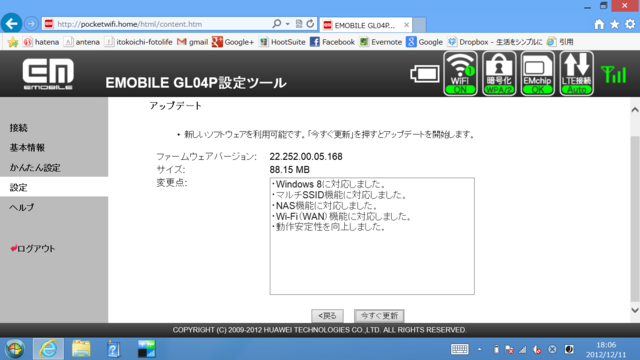Viewport: 640px width, 360px height.
Task: Click the <戻る back button
Action: (x=327, y=316)
